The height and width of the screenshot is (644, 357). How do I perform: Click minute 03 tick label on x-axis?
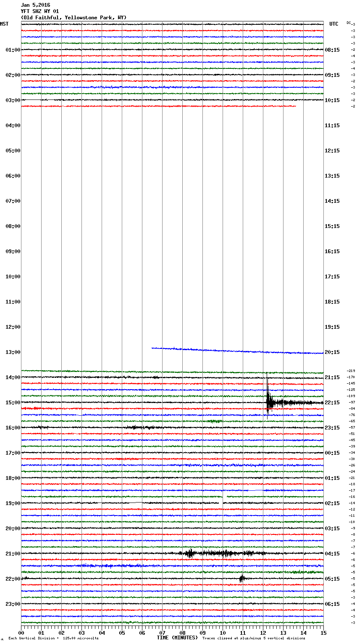coord(81,633)
